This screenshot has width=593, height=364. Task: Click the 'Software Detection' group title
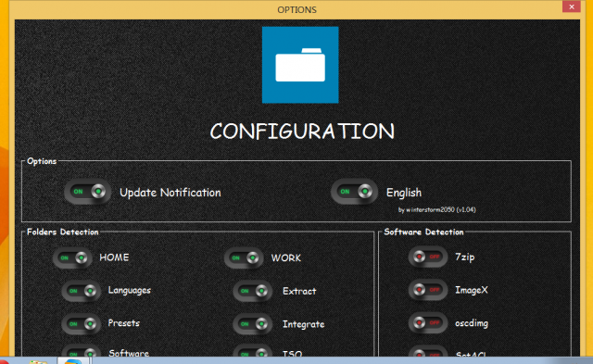point(423,232)
